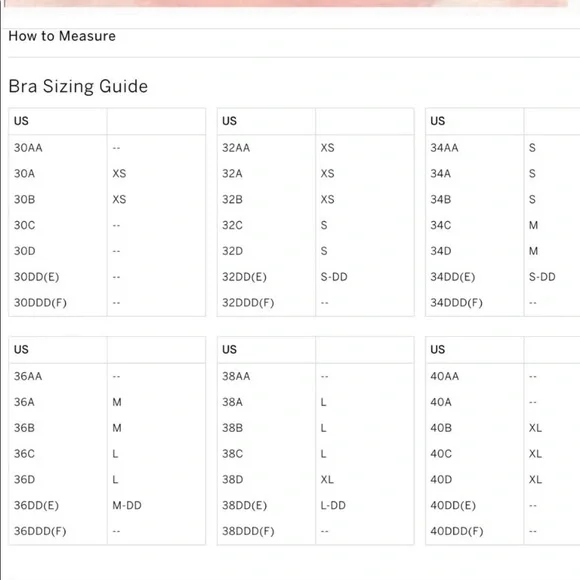Screen dimensions: 580x580
Task: Select the L-DD value for 38DD(E)
Action: pos(333,506)
